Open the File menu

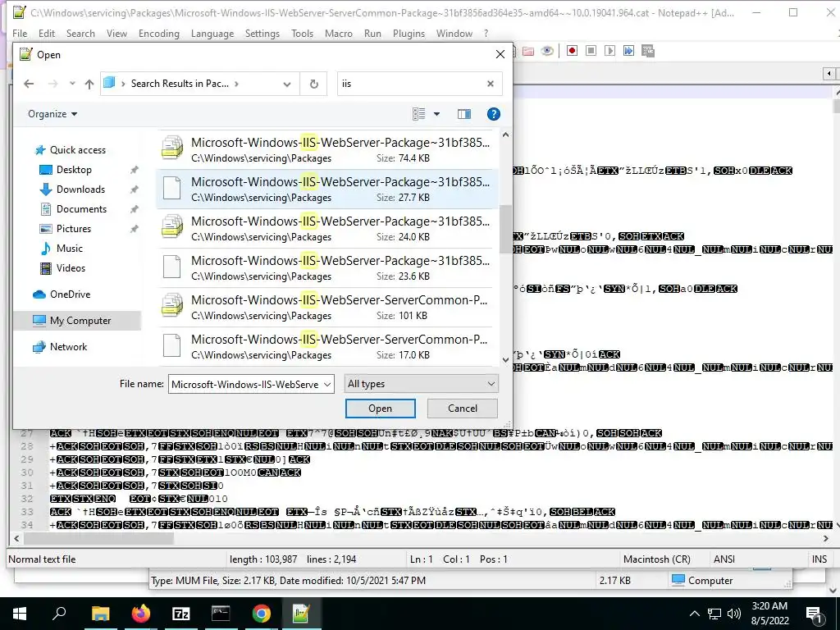coord(20,33)
